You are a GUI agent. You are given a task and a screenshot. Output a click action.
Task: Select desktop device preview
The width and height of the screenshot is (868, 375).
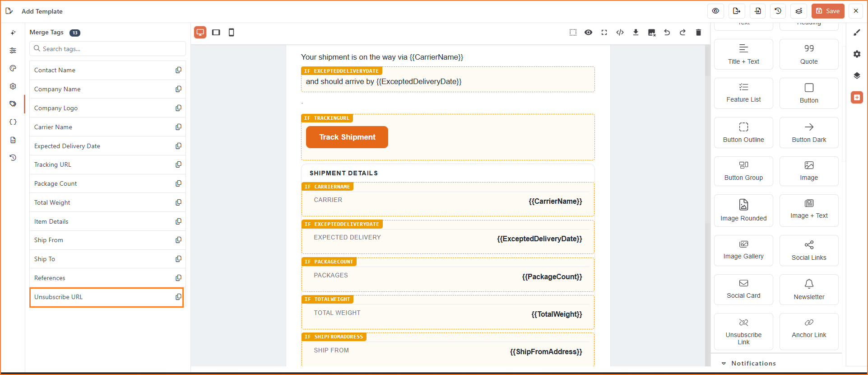pos(200,33)
